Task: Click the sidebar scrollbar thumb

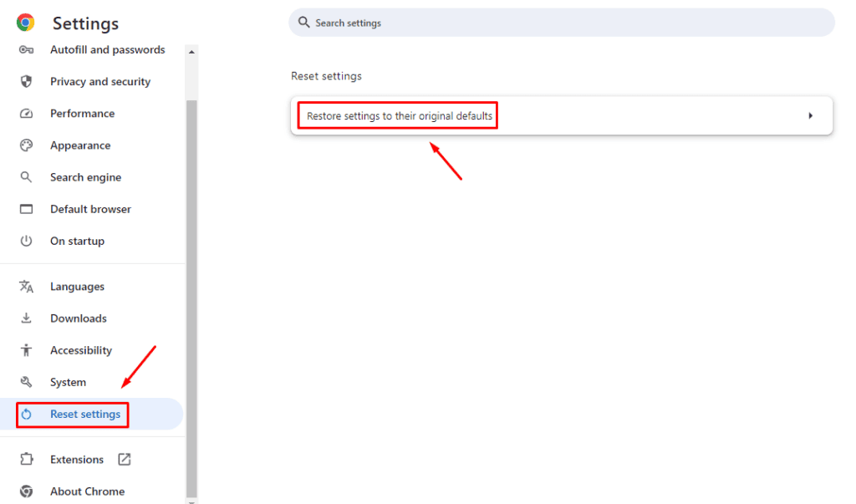Action: 191,298
